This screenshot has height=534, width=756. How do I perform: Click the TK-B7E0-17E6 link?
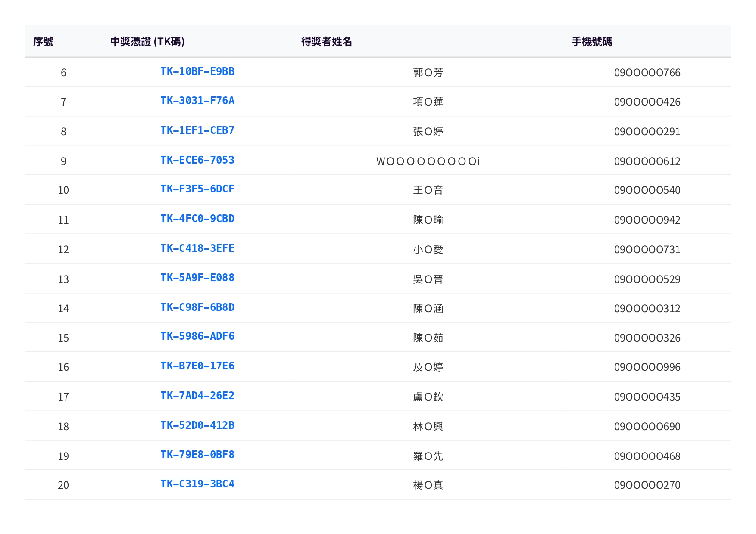(197, 366)
